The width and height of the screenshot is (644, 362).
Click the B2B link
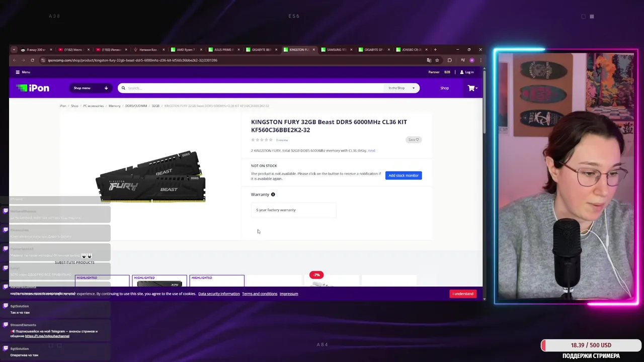(447, 72)
